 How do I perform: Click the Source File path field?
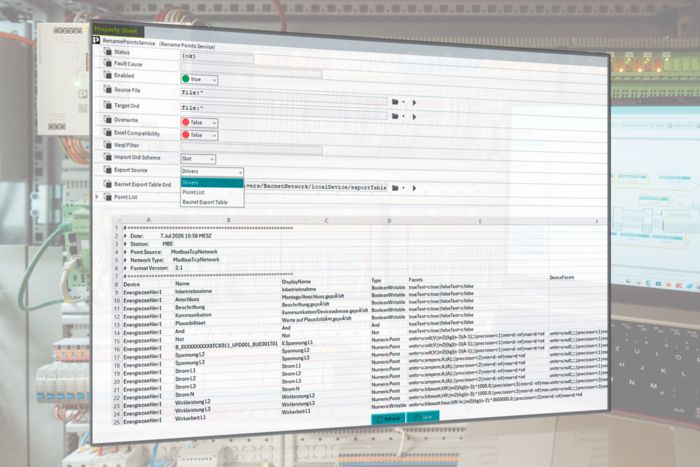283,95
